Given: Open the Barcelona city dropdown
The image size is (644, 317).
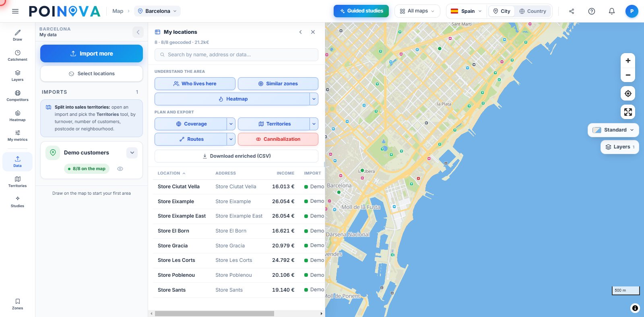Looking at the screenshot, I should point(157,11).
